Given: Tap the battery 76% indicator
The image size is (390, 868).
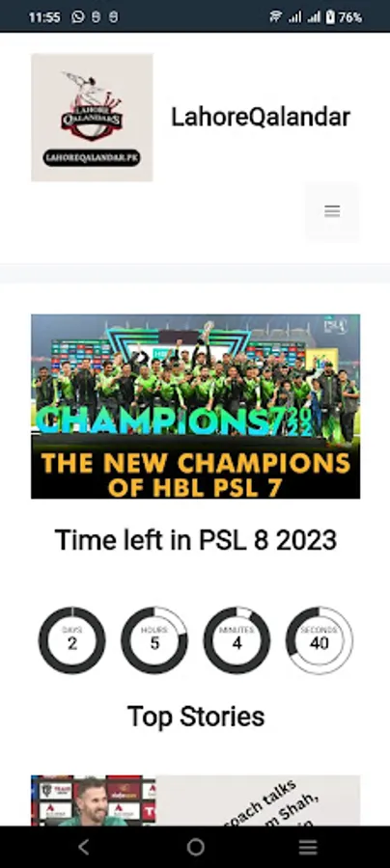Looking at the screenshot, I should [344, 17].
